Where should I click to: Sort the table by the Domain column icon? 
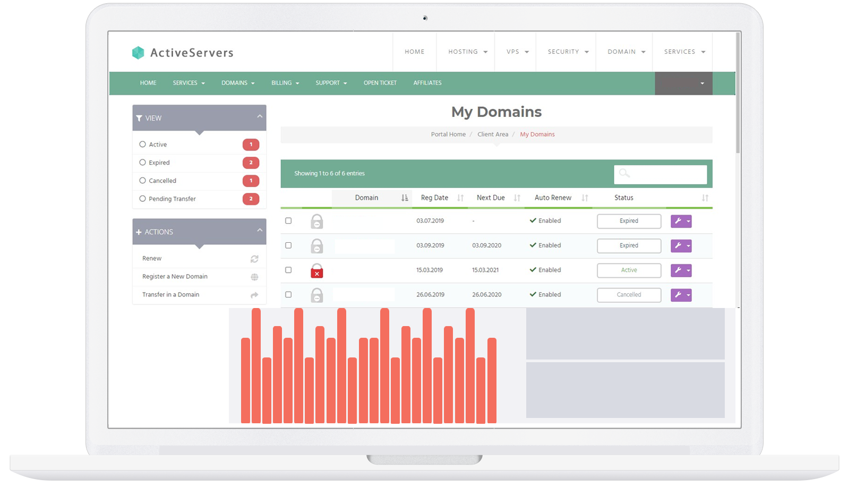405,198
